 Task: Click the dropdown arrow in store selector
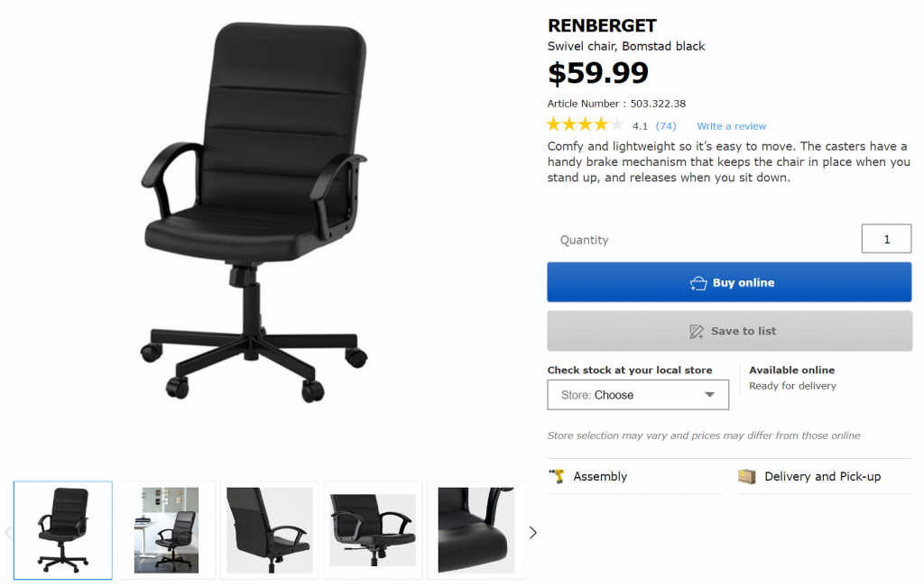pos(710,394)
